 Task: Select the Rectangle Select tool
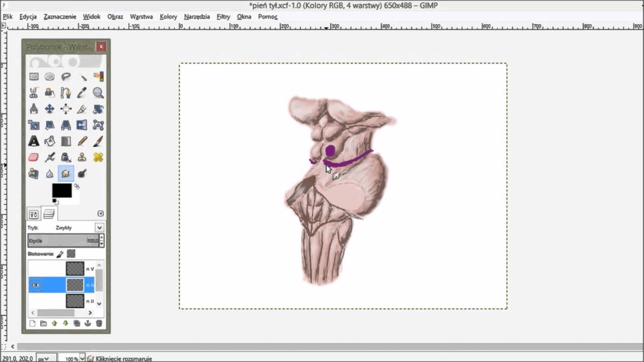pyautogui.click(x=34, y=76)
